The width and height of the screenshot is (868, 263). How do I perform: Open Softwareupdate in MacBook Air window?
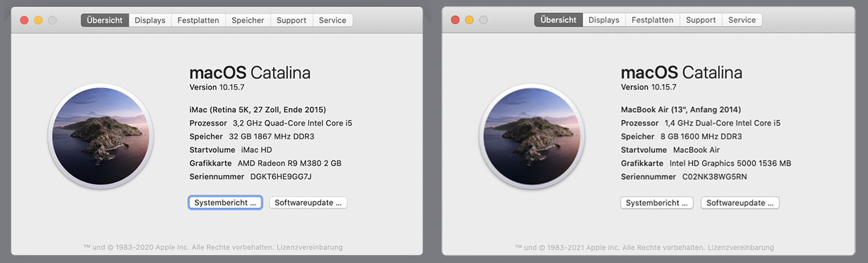[x=740, y=203]
